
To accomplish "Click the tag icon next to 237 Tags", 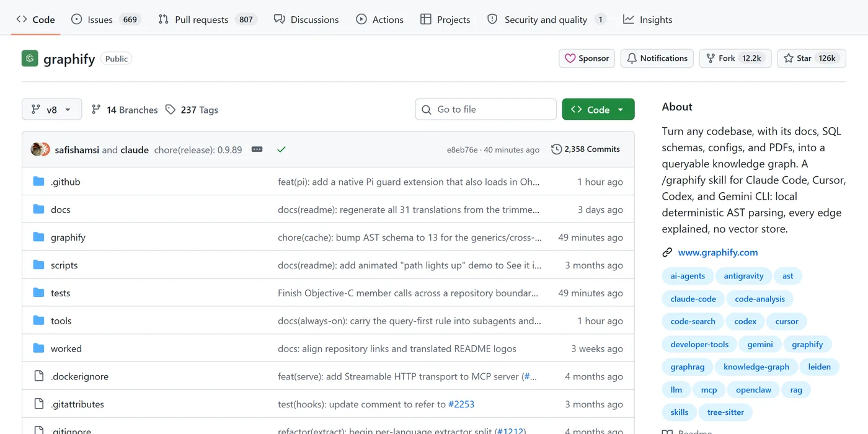I will (170, 110).
